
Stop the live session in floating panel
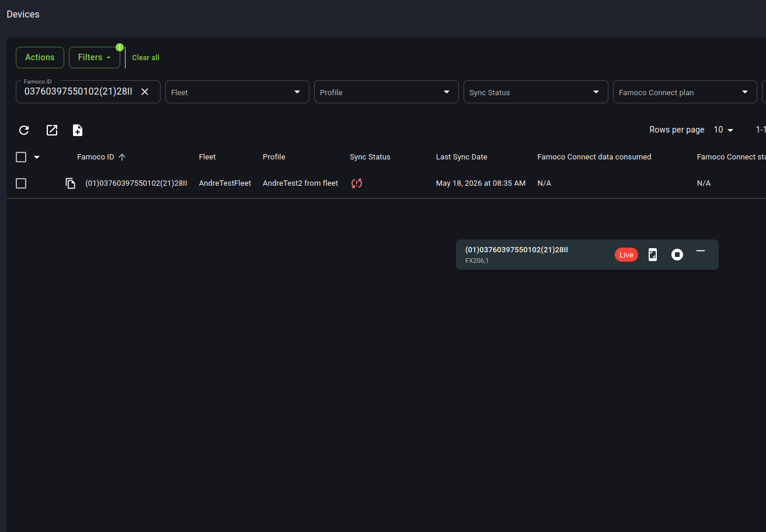pyautogui.click(x=677, y=255)
